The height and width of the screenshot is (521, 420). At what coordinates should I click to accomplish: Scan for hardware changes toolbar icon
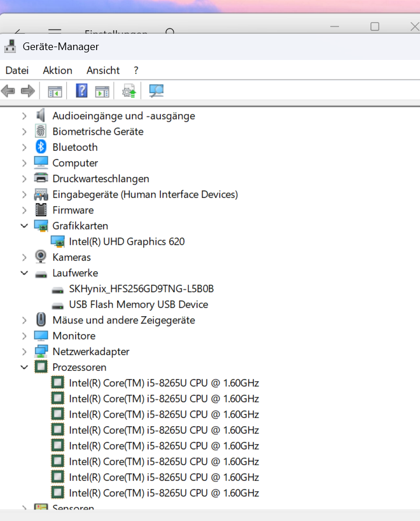tap(156, 91)
